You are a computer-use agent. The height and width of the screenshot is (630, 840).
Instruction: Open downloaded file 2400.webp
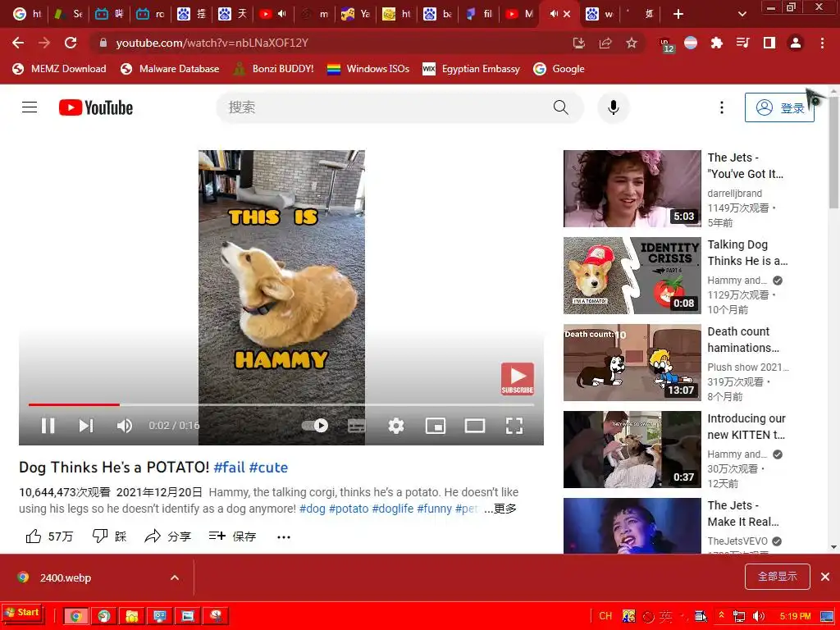coord(65,577)
